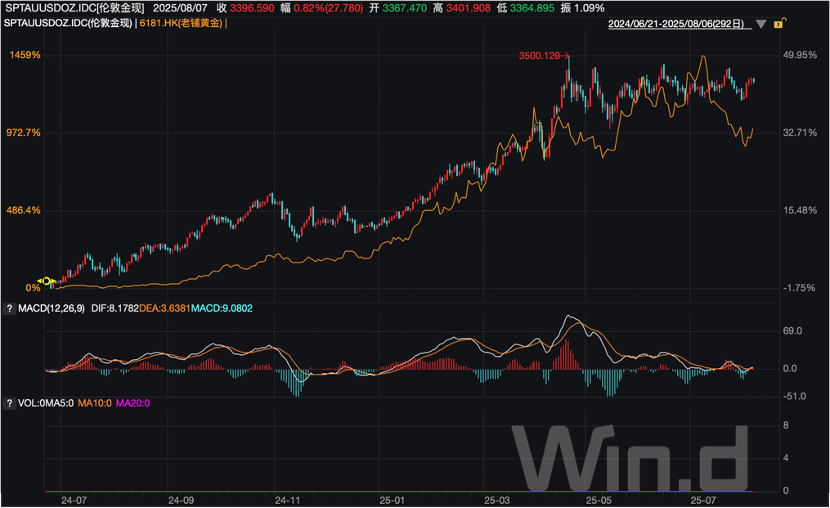Screen dimensions: 830x508
Task: Click the 24-11 date on time axis
Action: coord(288,498)
